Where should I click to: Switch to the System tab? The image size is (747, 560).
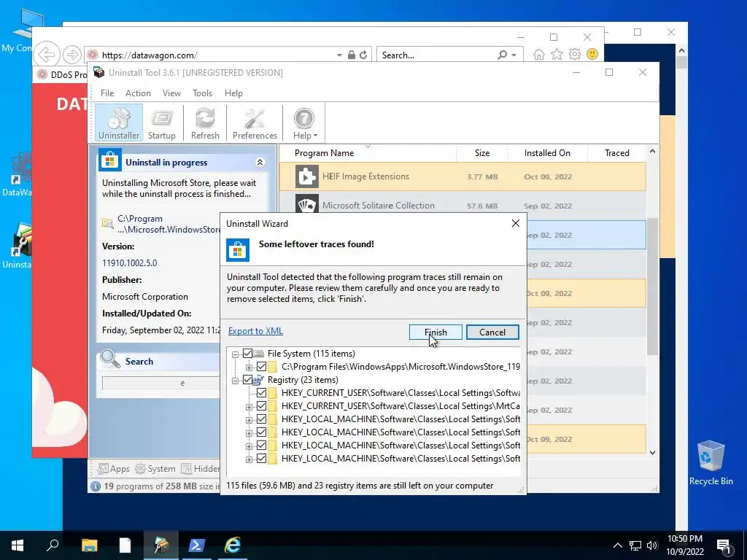155,469
